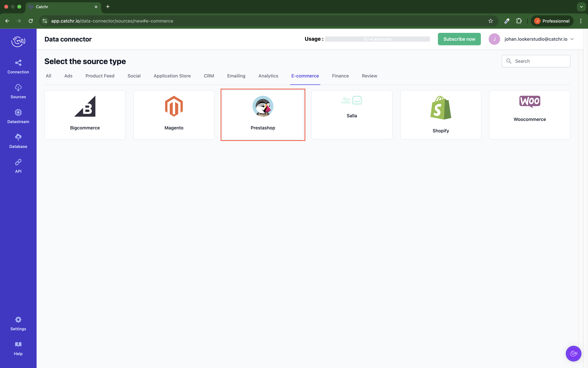The height and width of the screenshot is (368, 588).
Task: Click the johan.lookerstudio@catchr.io account email
Action: [x=536, y=39]
